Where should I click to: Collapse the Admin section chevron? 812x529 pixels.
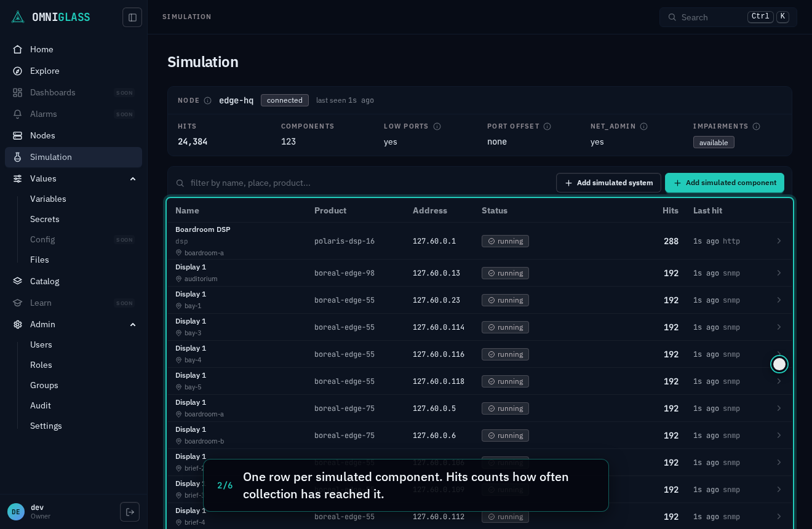[x=133, y=324]
